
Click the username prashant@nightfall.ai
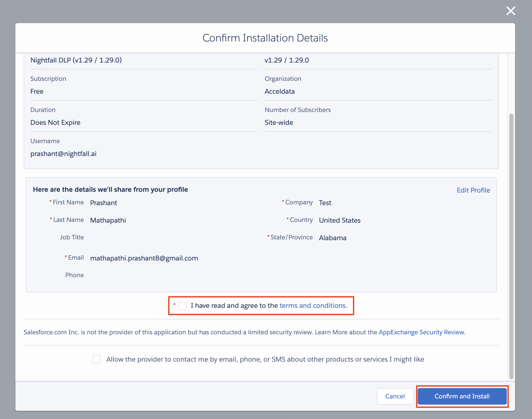coord(63,154)
